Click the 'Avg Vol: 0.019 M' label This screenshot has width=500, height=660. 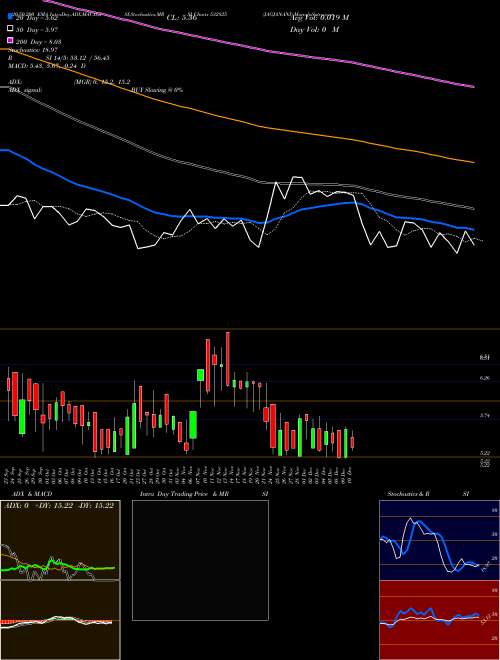[319, 18]
